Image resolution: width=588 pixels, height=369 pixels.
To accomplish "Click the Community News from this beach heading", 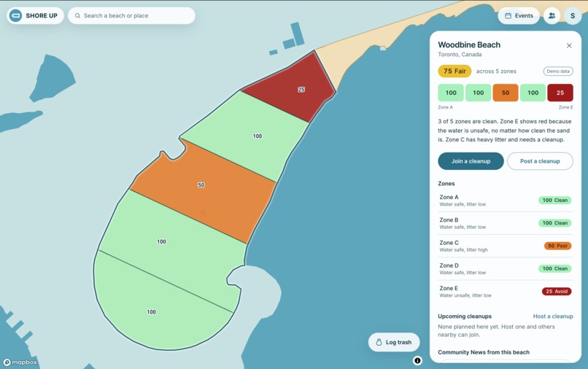I will click(x=484, y=352).
